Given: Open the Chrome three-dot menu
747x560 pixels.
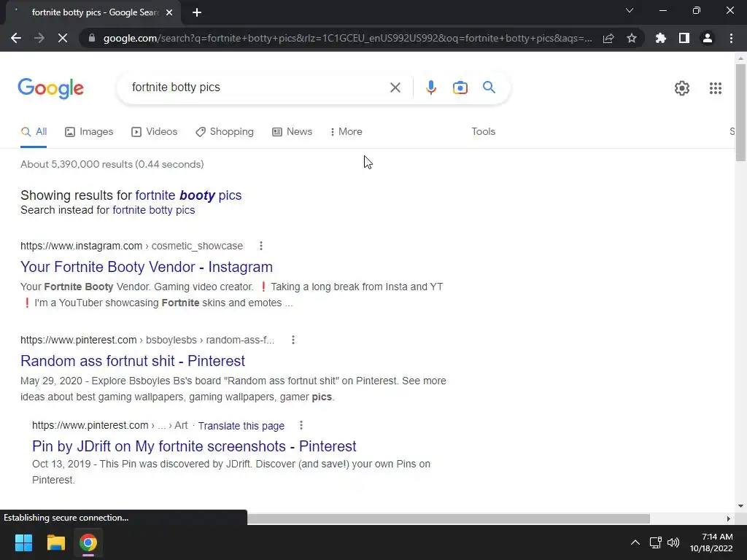Looking at the screenshot, I should 731,38.
